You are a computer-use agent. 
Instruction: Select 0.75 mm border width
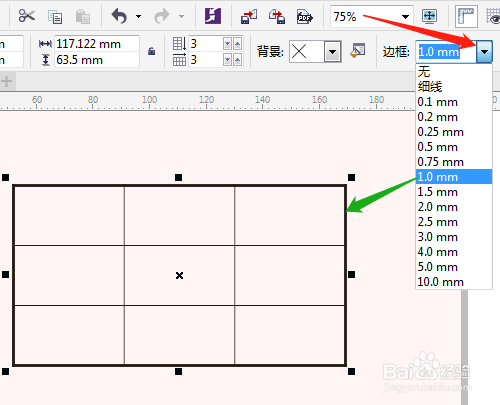(454, 162)
